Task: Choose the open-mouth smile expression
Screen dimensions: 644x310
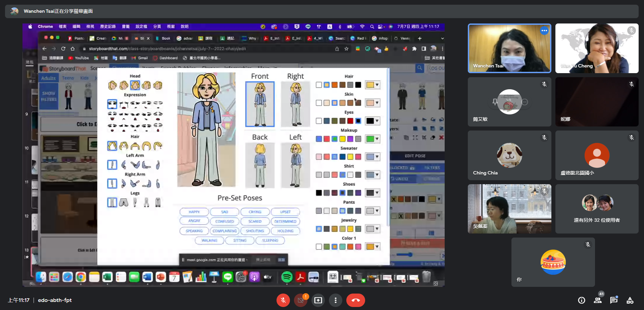Action: coord(112,116)
